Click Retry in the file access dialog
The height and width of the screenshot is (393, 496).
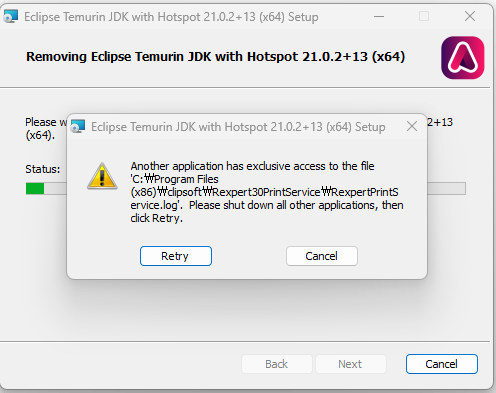click(176, 256)
